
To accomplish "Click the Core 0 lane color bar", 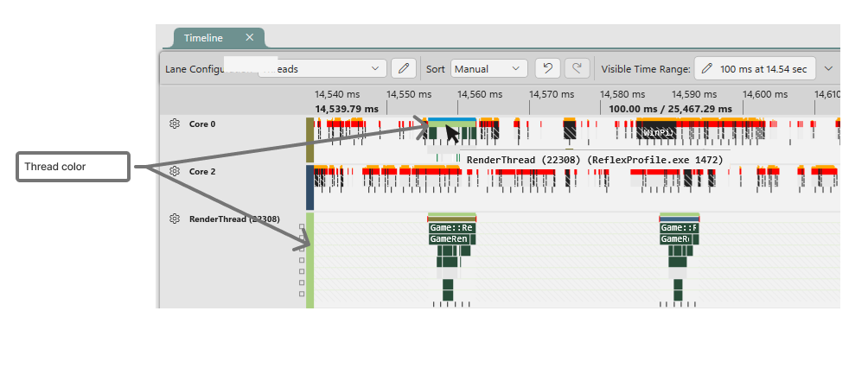I will click(310, 140).
